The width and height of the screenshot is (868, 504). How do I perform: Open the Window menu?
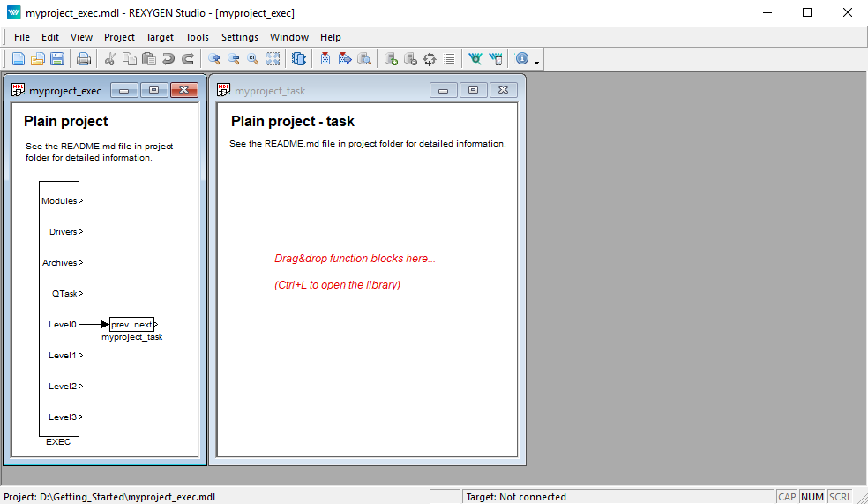[289, 37]
